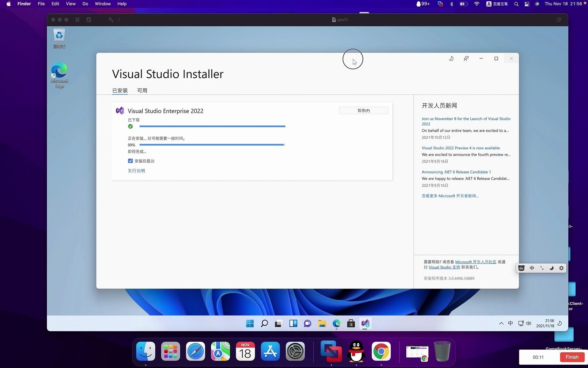This screenshot has height=368, width=588.
Task: Click the download progress bar
Action: tap(212, 126)
